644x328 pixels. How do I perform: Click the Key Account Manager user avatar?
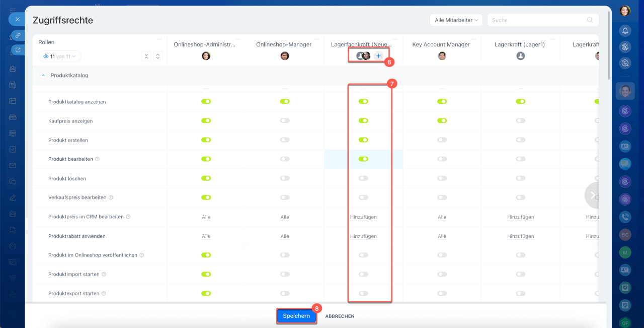click(x=442, y=56)
